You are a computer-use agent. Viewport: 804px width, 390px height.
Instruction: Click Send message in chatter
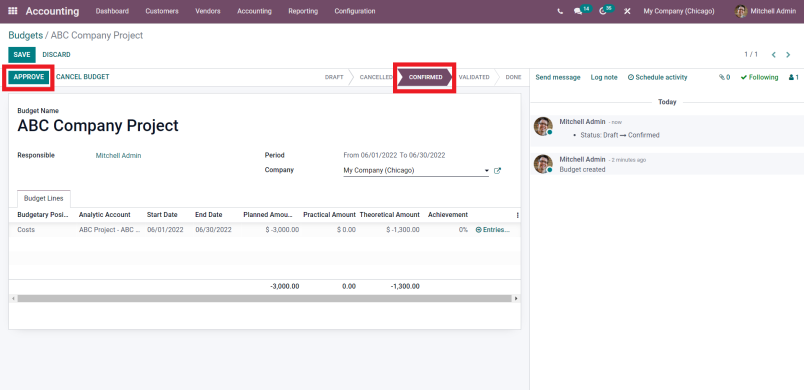(558, 77)
